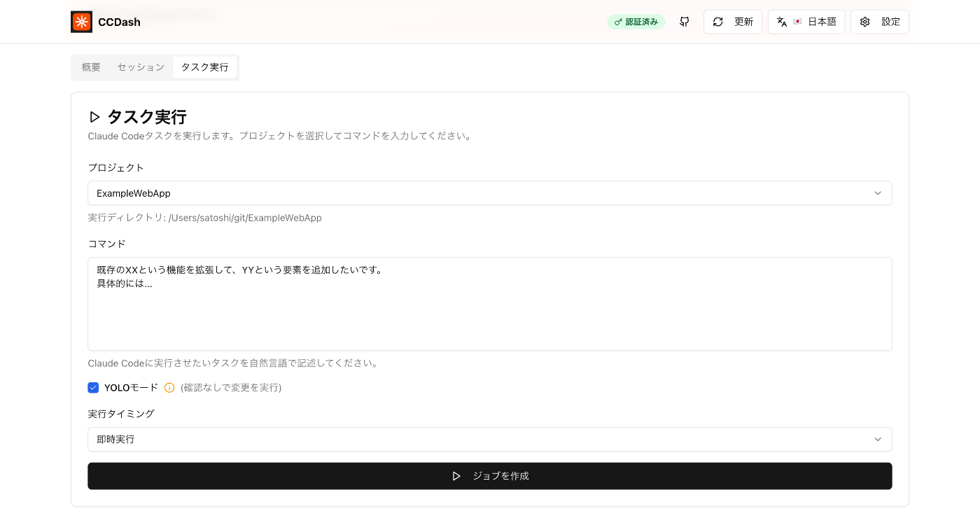980x523 pixels.
Task: Click the CCDash title text
Action: click(119, 22)
